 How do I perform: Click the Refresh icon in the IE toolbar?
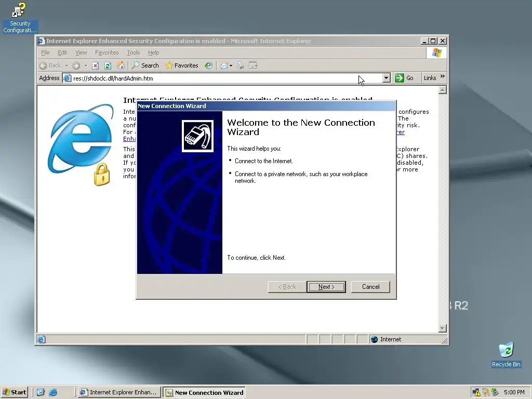[108, 66]
